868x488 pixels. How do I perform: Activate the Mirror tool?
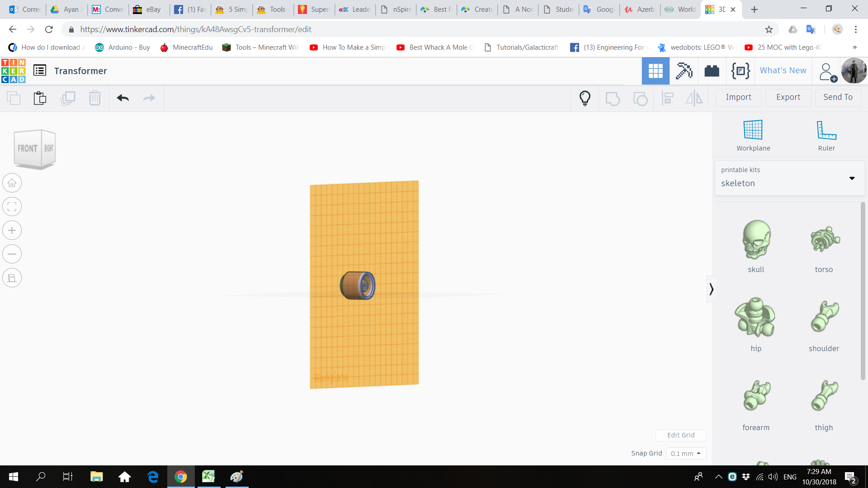click(x=694, y=98)
